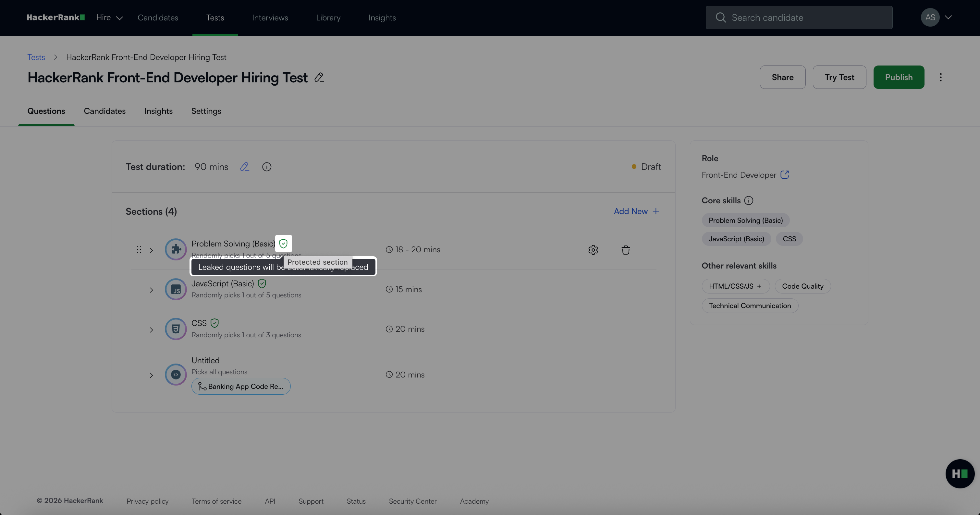Click the drag handle for Problem Solving section
This screenshot has width=980, height=515.
pyautogui.click(x=139, y=250)
